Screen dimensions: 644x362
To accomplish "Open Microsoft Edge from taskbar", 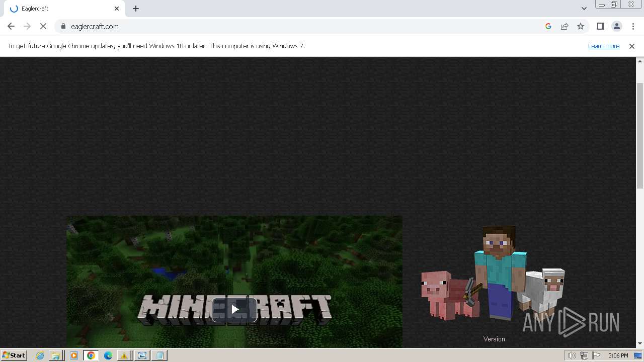I will (108, 355).
